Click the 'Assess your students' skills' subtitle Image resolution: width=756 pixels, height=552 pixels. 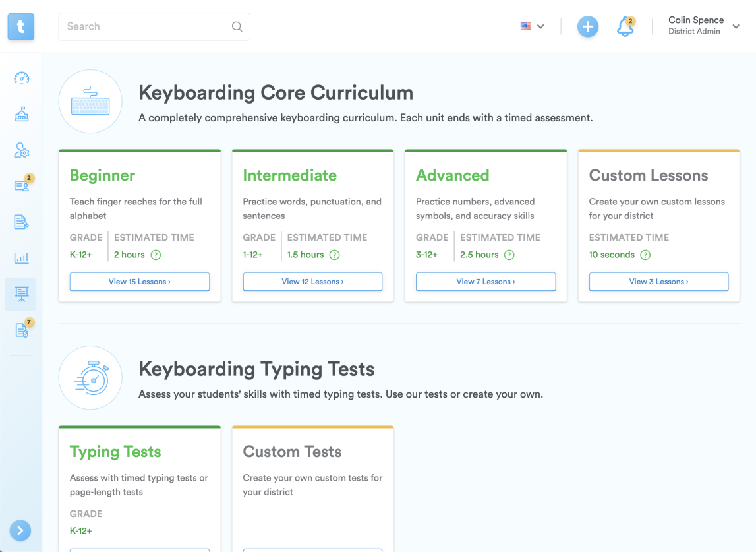(341, 394)
